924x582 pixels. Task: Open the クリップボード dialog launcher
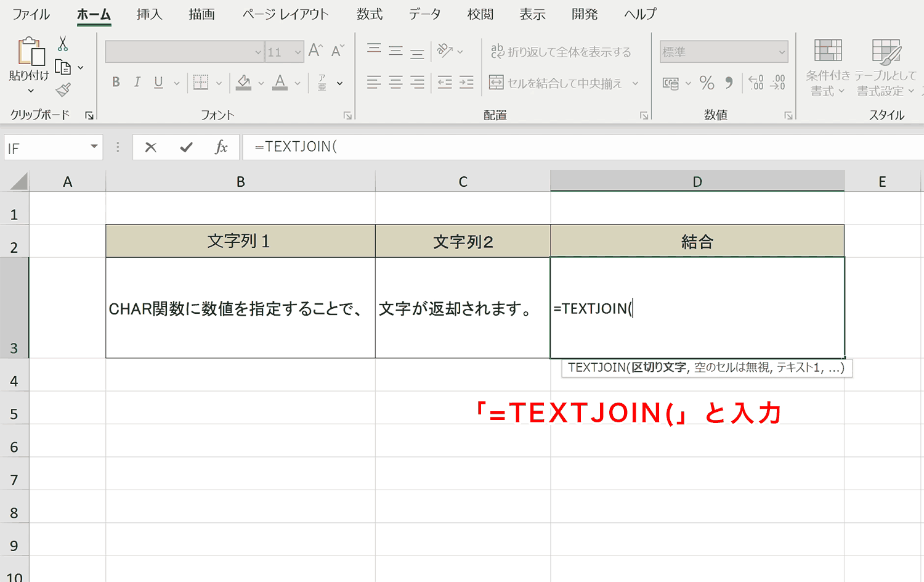[89, 115]
